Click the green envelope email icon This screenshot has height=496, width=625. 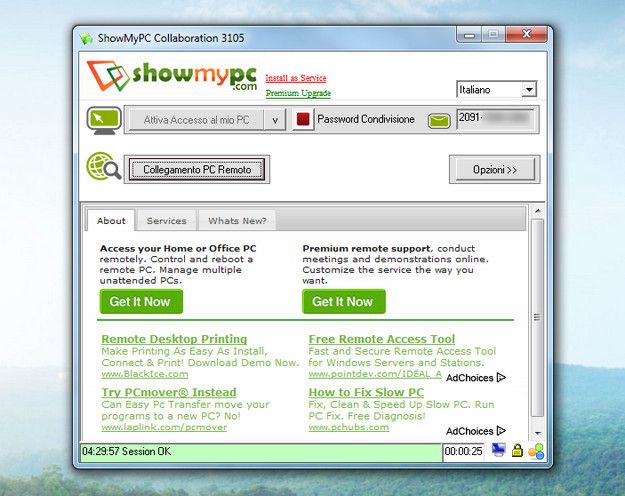439,120
